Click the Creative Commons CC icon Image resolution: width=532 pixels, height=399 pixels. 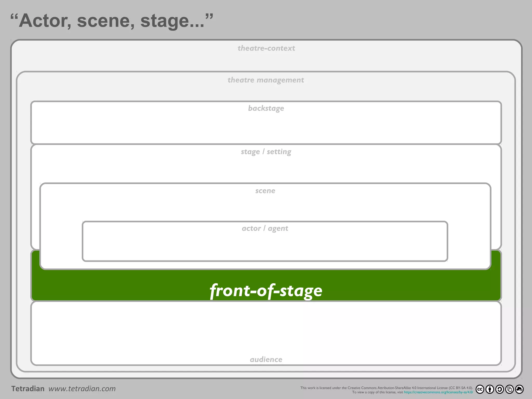click(480, 389)
